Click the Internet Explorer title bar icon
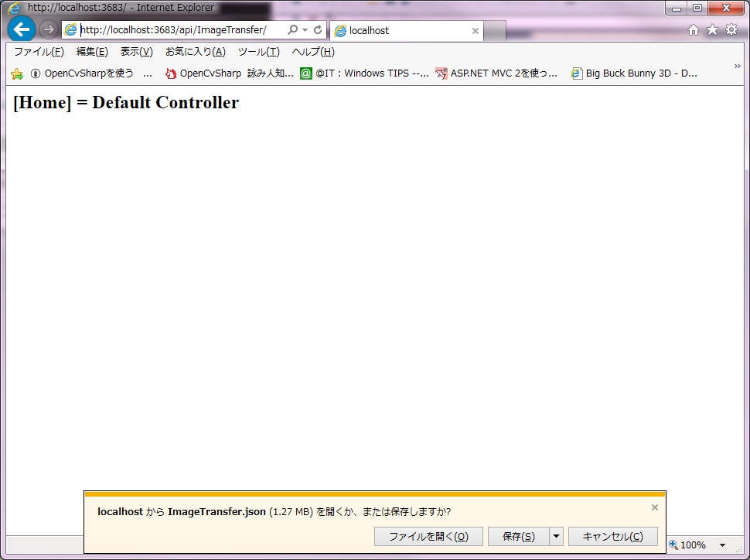 [x=15, y=8]
